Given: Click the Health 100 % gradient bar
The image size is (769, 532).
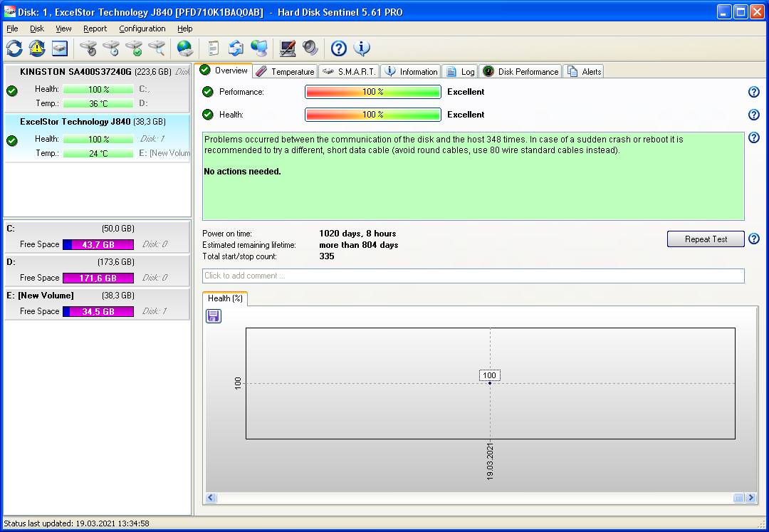Looking at the screenshot, I should click(372, 114).
